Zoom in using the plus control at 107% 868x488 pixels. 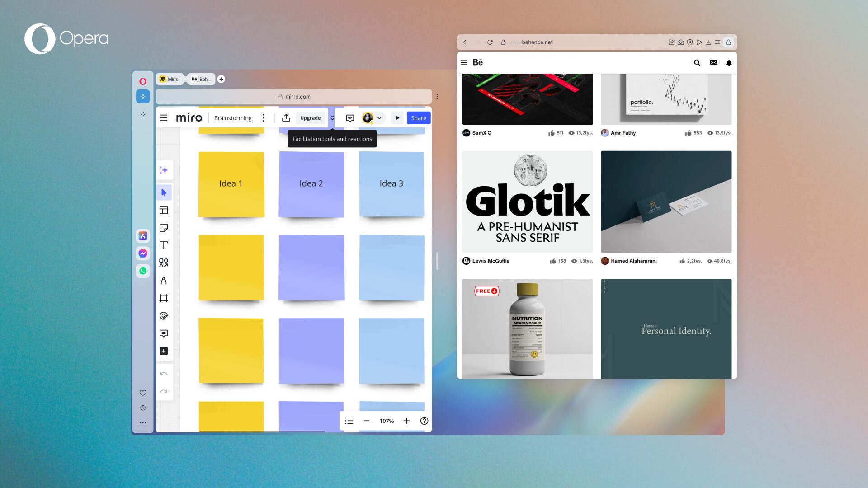[x=406, y=421]
